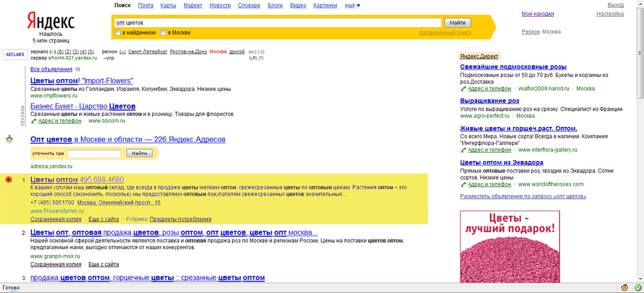644x293 pixels.
Task: Open ad 'Свежайшие подмосковные розы'
Action: (513, 67)
